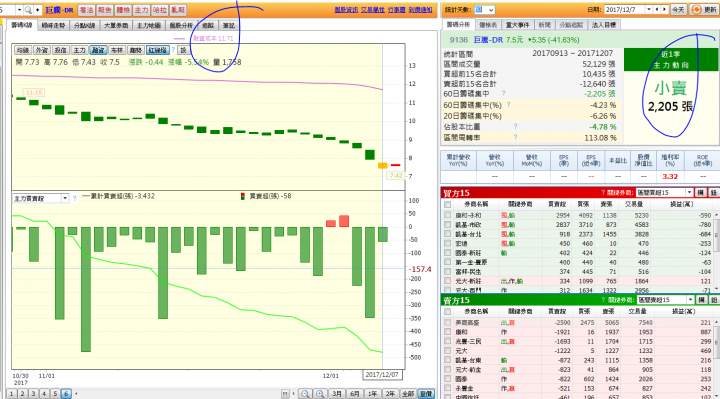
Task: Tick select-all checkbox in 買方15 table header
Action: 448,204
